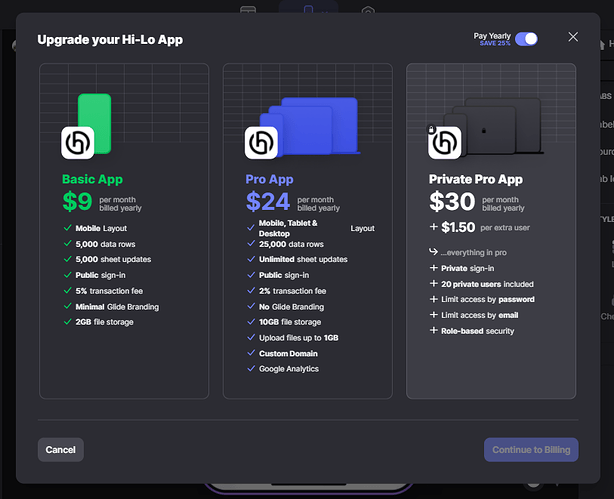Click 'Upload files up to 1GB' feature
This screenshot has height=499, width=614.
click(x=298, y=338)
